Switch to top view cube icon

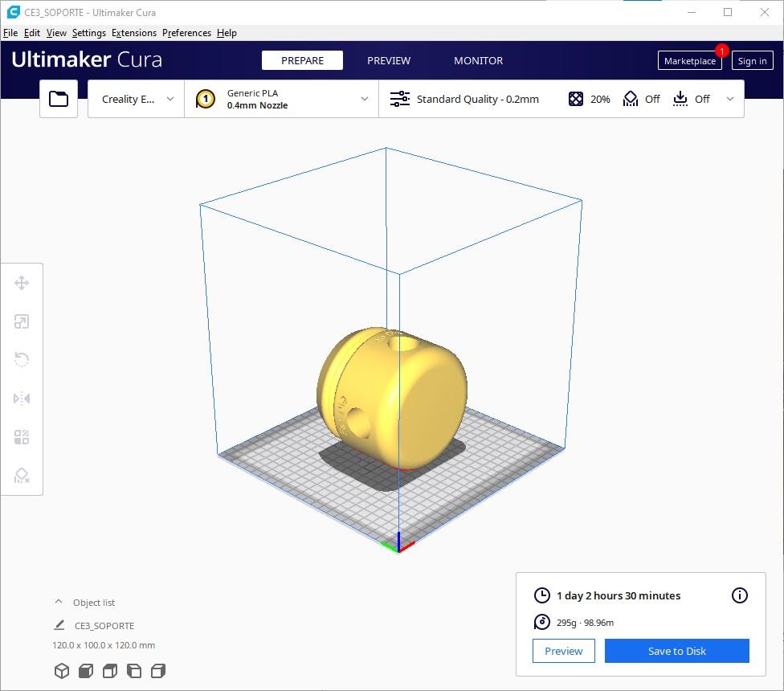click(x=110, y=670)
